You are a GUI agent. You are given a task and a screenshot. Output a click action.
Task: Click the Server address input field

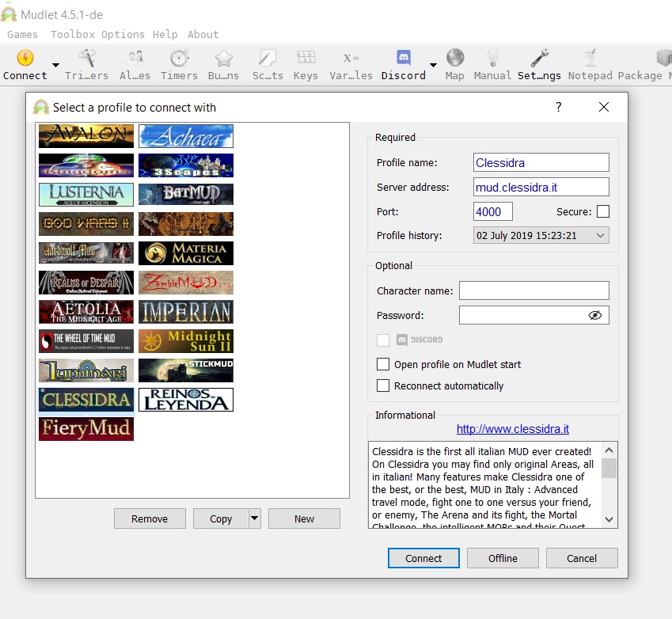tap(541, 187)
